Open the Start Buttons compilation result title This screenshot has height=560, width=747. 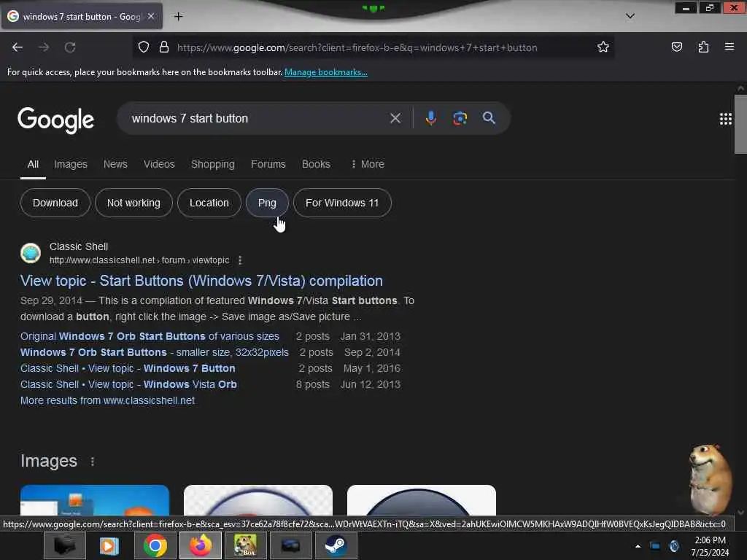(x=201, y=281)
